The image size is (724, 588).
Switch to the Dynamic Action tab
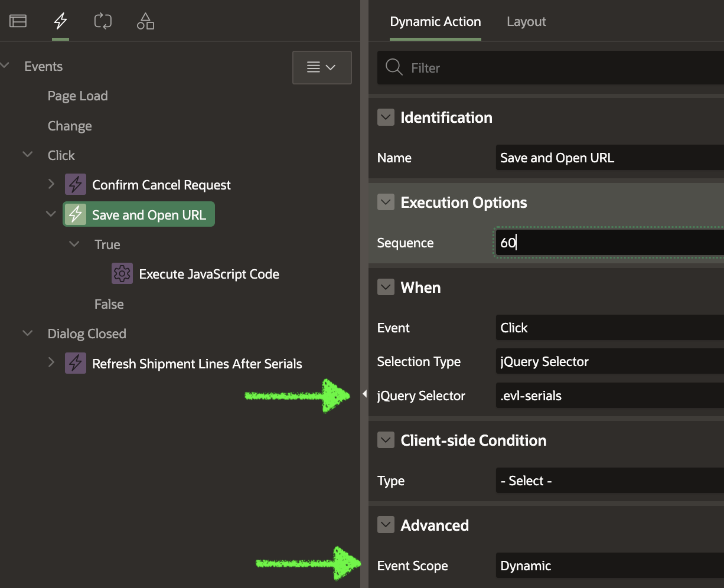(436, 22)
